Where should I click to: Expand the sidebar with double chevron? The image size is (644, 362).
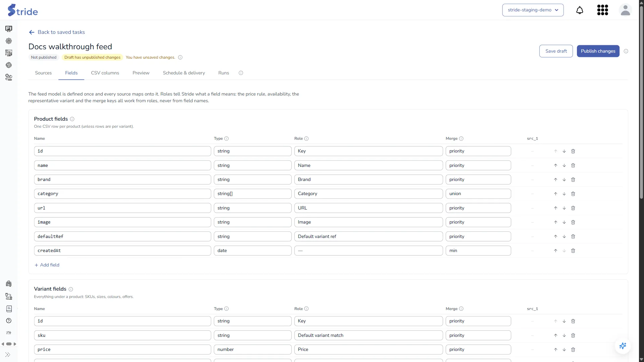click(x=8, y=355)
